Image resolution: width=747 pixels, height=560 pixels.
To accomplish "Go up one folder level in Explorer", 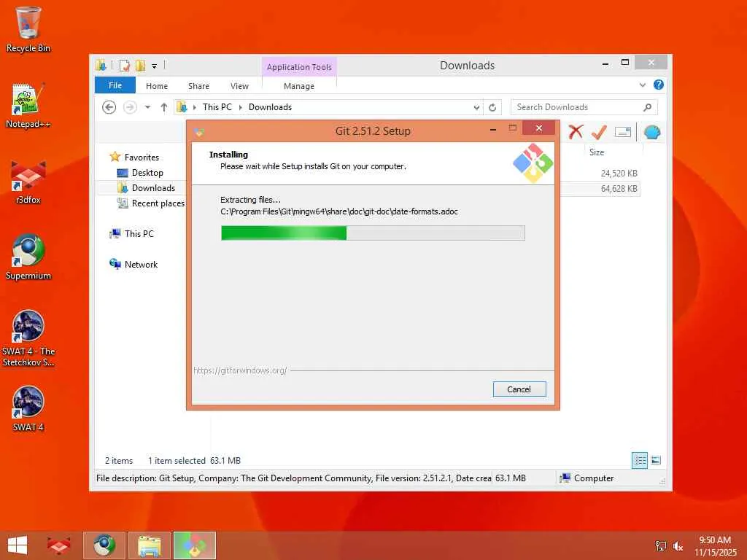I will click(164, 107).
